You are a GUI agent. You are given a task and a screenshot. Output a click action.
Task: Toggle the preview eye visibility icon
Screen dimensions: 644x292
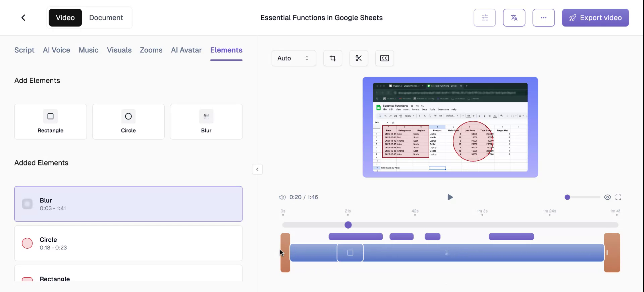point(607,197)
